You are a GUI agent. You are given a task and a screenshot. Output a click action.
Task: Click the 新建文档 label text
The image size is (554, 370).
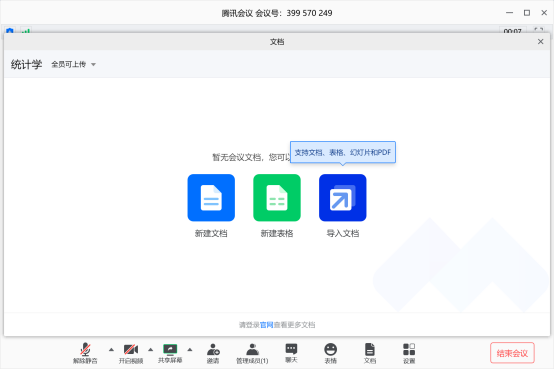click(211, 233)
